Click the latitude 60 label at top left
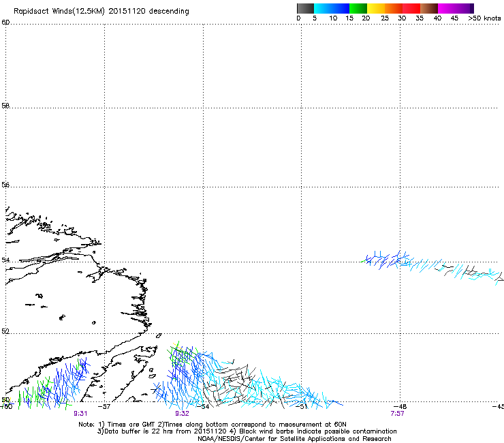504x443 pixels. tap(5, 22)
